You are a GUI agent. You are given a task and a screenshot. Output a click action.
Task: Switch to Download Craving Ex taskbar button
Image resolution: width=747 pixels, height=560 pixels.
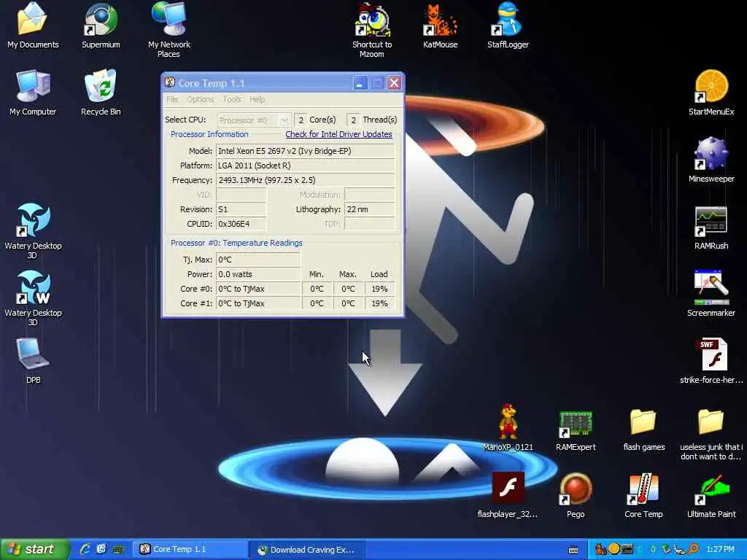308,550
